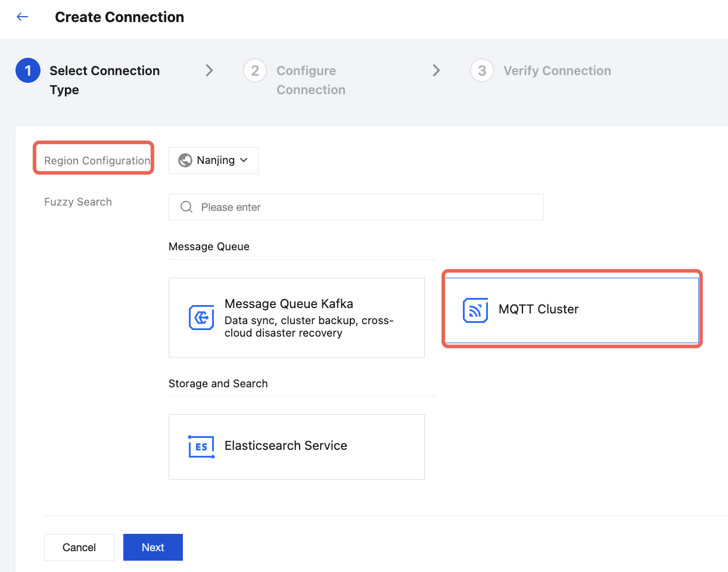The image size is (728, 572).
Task: Click the Elasticsearch ES icon
Action: coord(201,446)
